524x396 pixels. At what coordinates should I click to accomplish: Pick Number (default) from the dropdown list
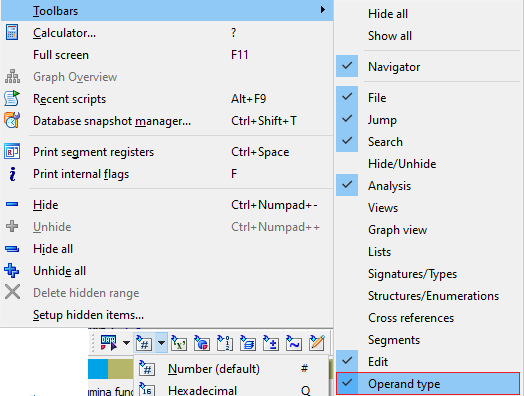click(x=231, y=369)
